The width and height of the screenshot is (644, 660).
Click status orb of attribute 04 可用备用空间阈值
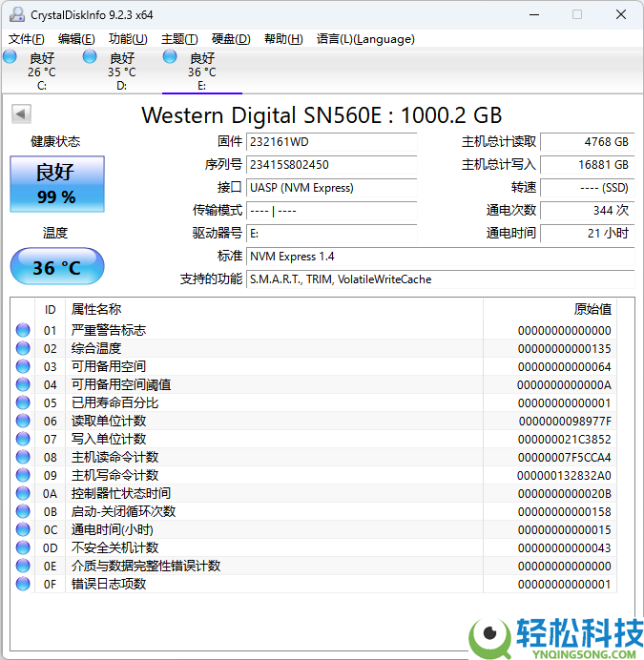23,384
